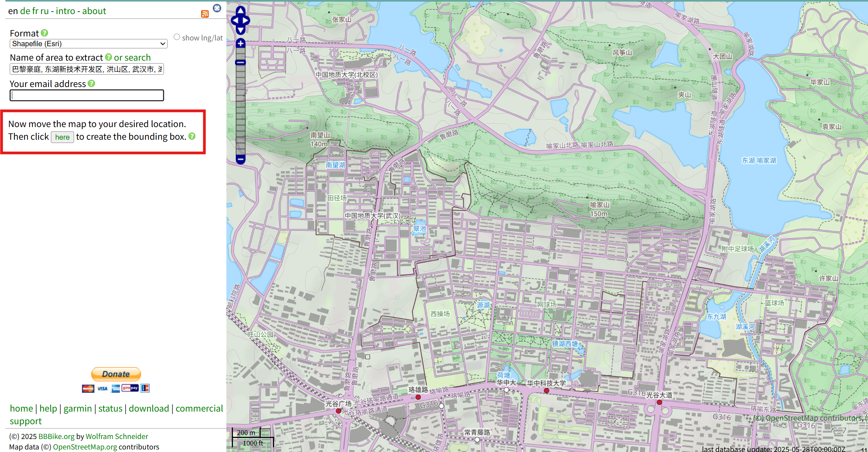This screenshot has height=452, width=868.
Task: Open the Format dropdown showing Shapefile (Esri)
Action: coord(88,43)
